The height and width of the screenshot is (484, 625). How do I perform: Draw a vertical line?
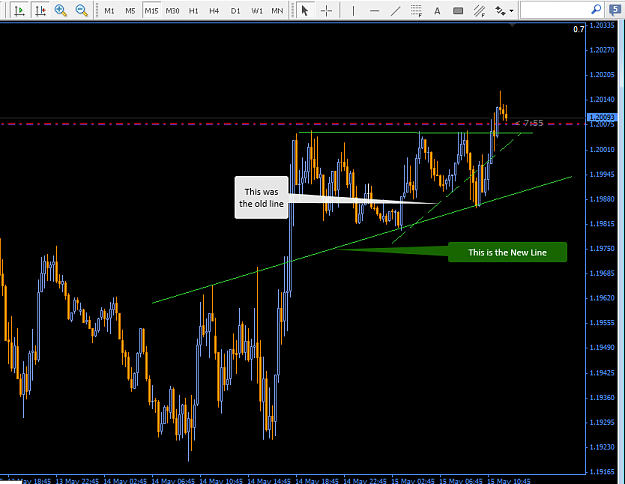pyautogui.click(x=353, y=11)
